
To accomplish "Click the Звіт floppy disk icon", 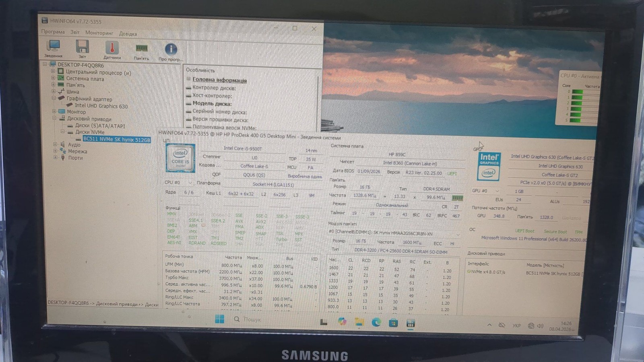I will click(82, 47).
